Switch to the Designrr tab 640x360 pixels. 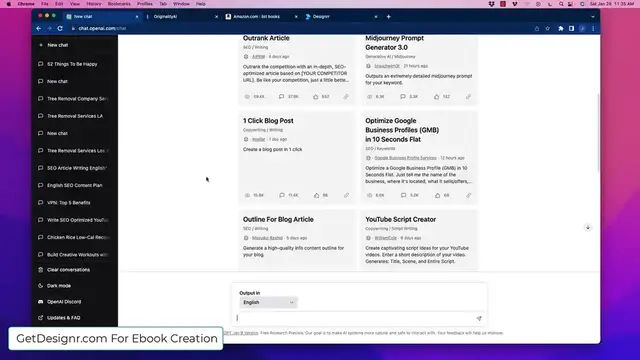pos(341,17)
